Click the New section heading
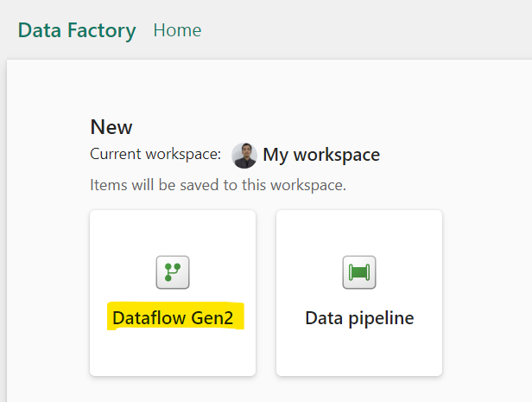The width and height of the screenshot is (532, 402). click(111, 127)
